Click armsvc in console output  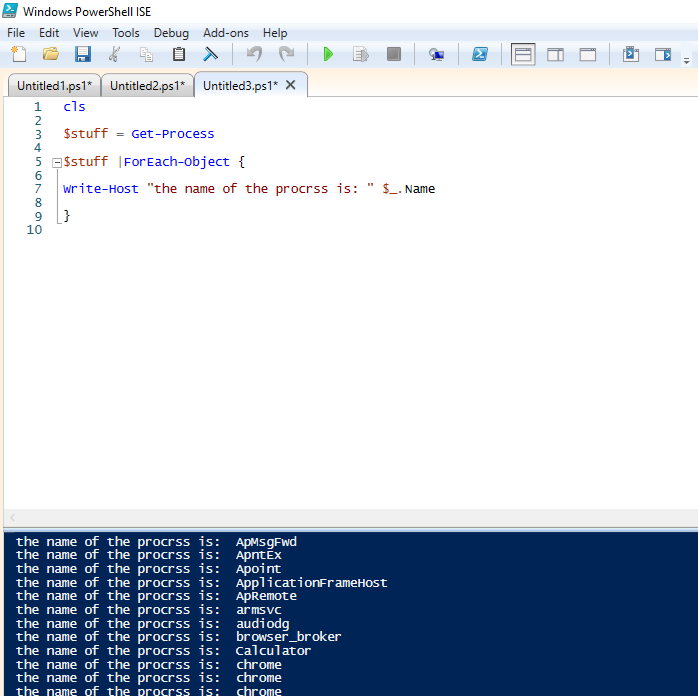[x=259, y=610]
